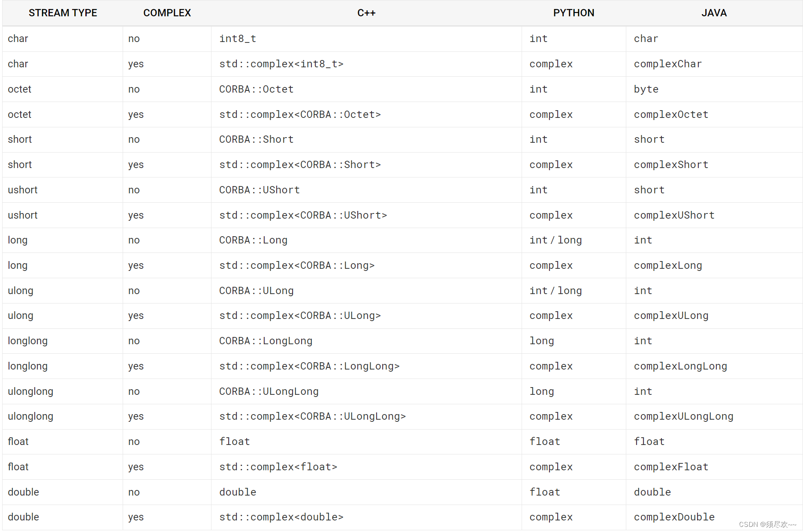Click the PYTHON column header

click(x=574, y=13)
